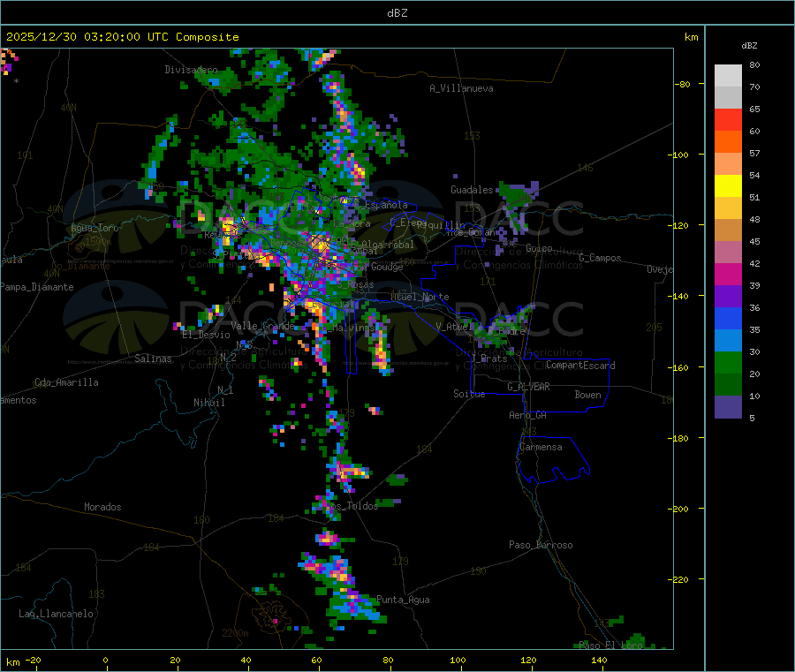Click the Punta_Agua place label

(x=403, y=600)
